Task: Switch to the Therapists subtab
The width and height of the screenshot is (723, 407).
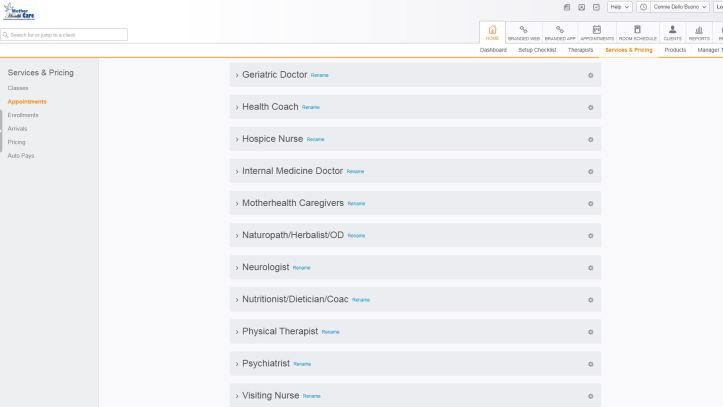Action: [580, 50]
